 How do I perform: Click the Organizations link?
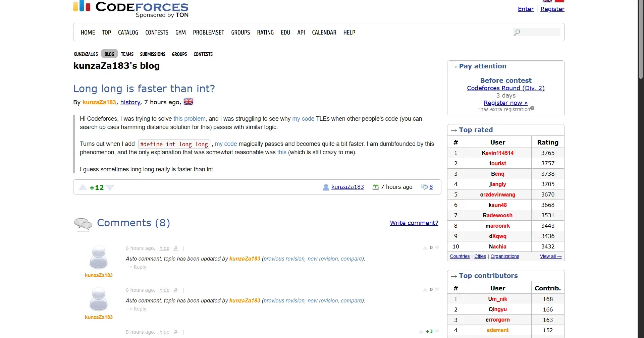[504, 256]
